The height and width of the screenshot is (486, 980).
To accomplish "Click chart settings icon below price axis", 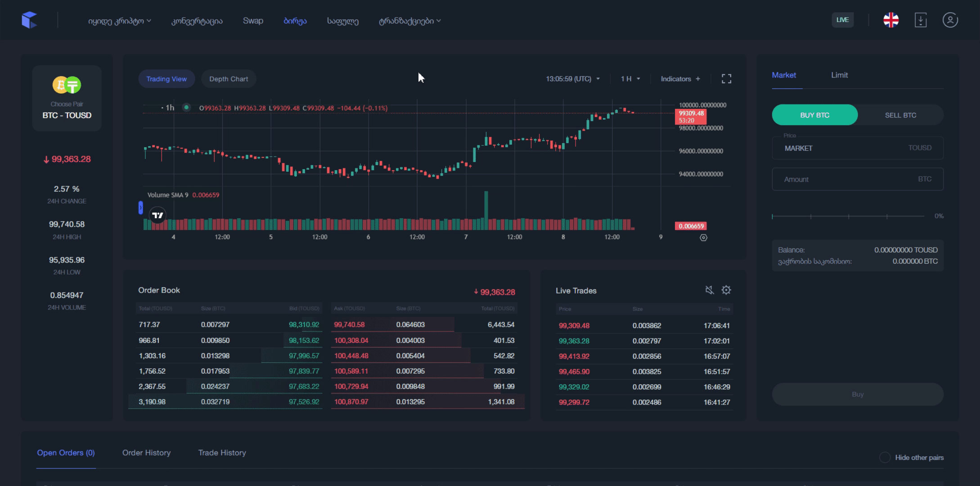I will click(703, 238).
